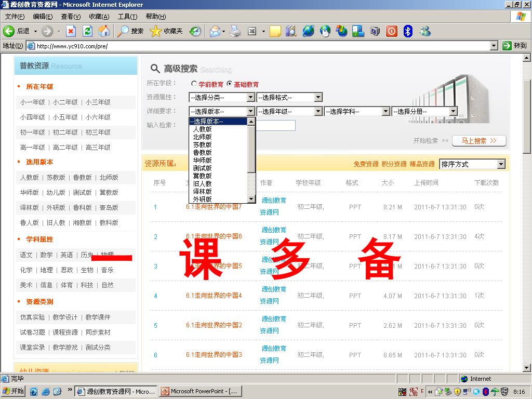Open the Internet Explorer quick launch icon

46,392
